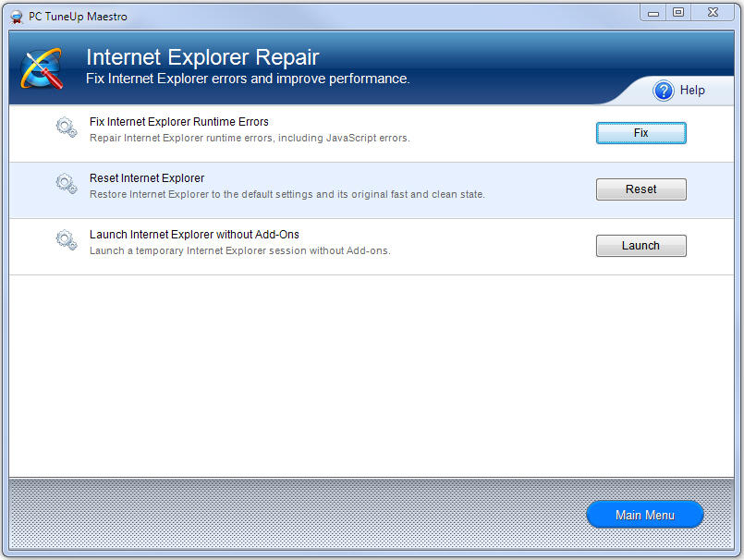Click the 'Restore Internet Explorer to the default' description
The image size is (744, 560).
[287, 195]
